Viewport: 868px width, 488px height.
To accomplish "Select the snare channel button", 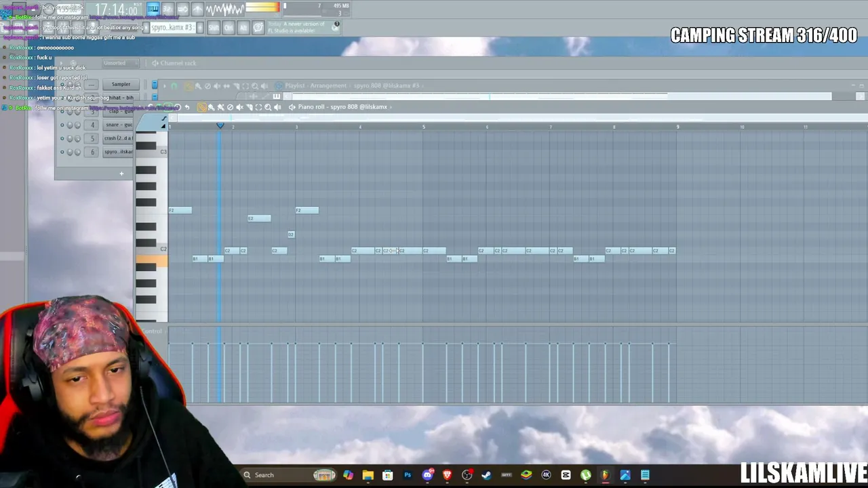I will click(119, 125).
